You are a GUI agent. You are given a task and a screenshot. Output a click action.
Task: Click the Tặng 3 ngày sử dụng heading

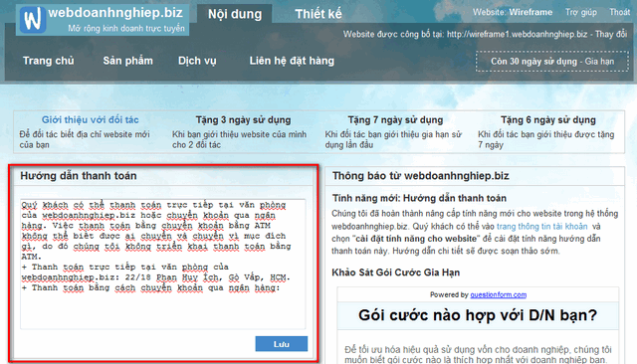click(x=243, y=119)
